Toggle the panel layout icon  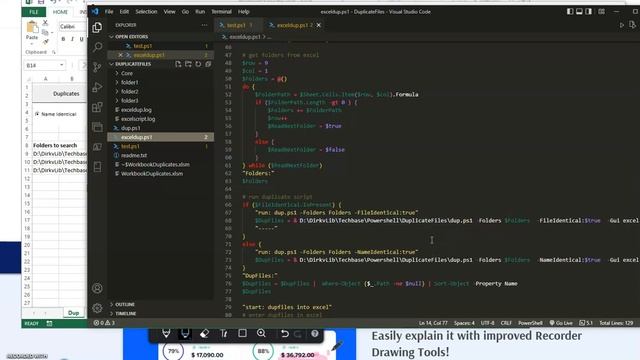point(579,11)
